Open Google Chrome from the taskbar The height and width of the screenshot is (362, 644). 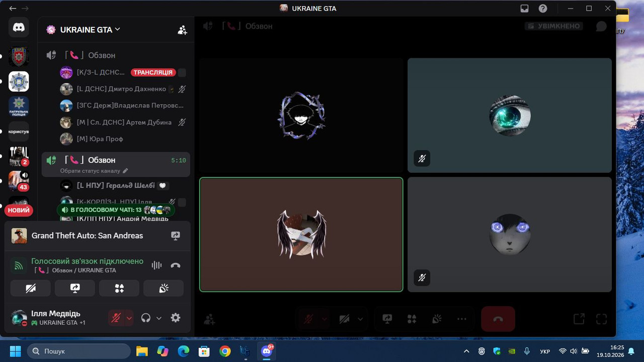(x=225, y=351)
